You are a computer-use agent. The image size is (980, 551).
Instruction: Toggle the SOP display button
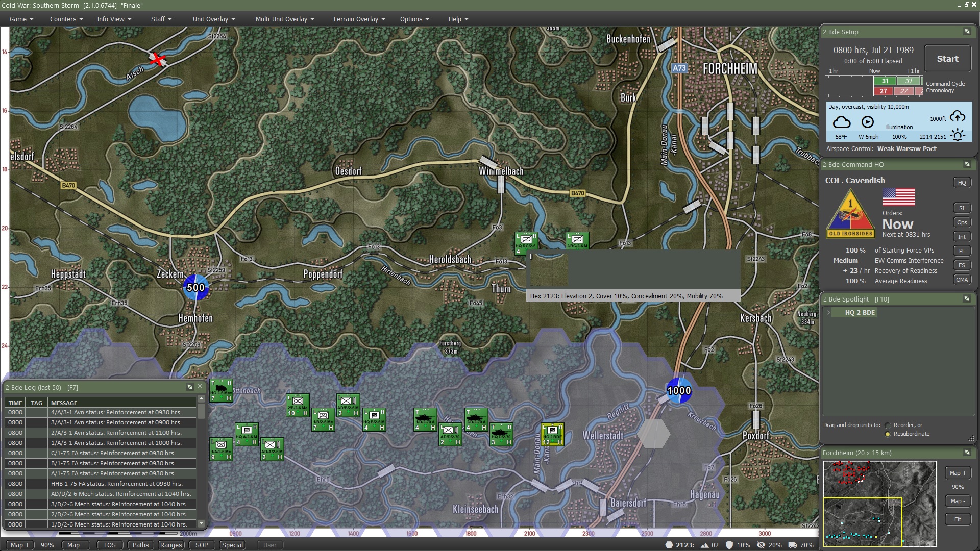coord(202,545)
